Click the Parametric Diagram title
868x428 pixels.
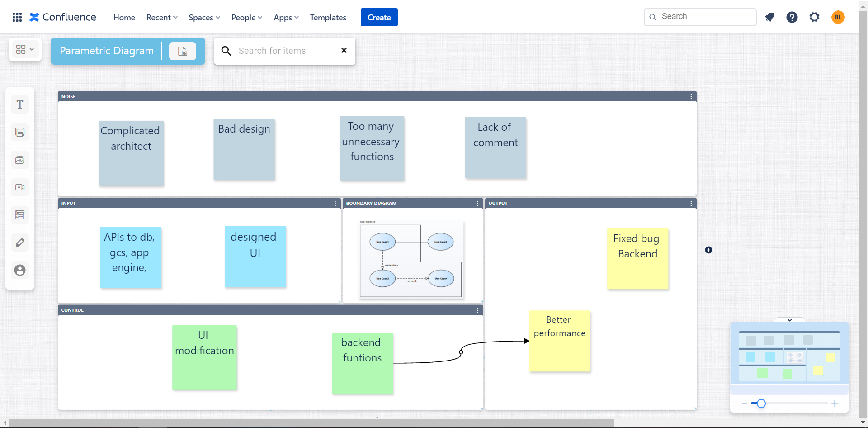point(107,51)
